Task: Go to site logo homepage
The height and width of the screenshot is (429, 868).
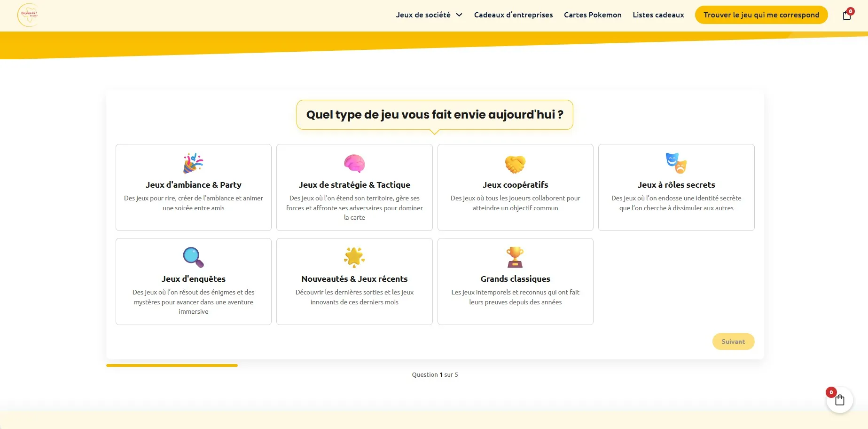Action: (29, 15)
